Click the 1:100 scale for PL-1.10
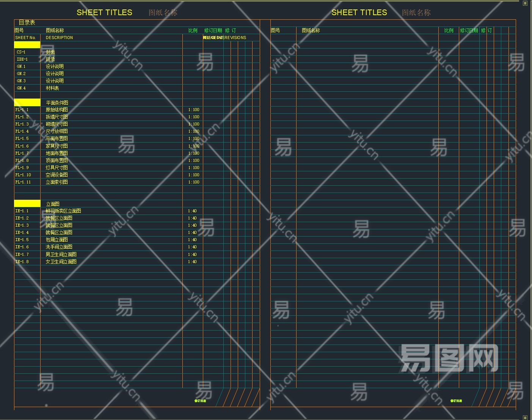532x420 pixels. tap(194, 175)
